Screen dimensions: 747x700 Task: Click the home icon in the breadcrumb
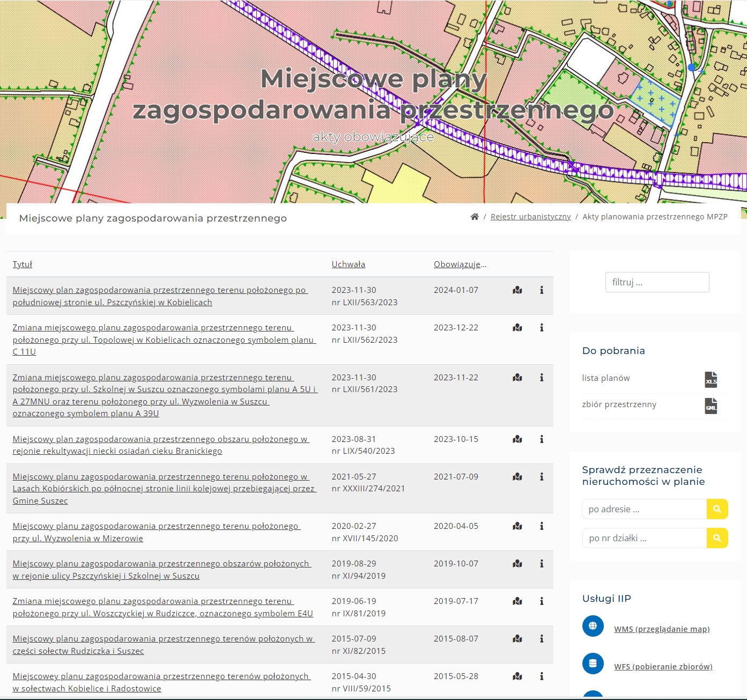click(x=475, y=217)
